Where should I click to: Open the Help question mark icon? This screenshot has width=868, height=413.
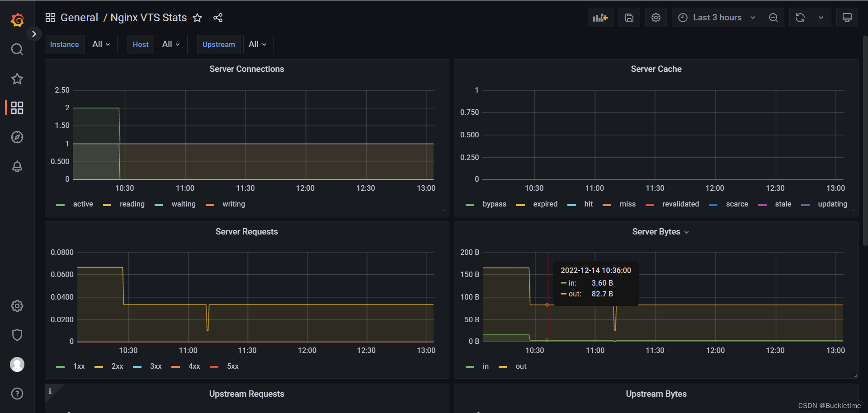pyautogui.click(x=17, y=394)
